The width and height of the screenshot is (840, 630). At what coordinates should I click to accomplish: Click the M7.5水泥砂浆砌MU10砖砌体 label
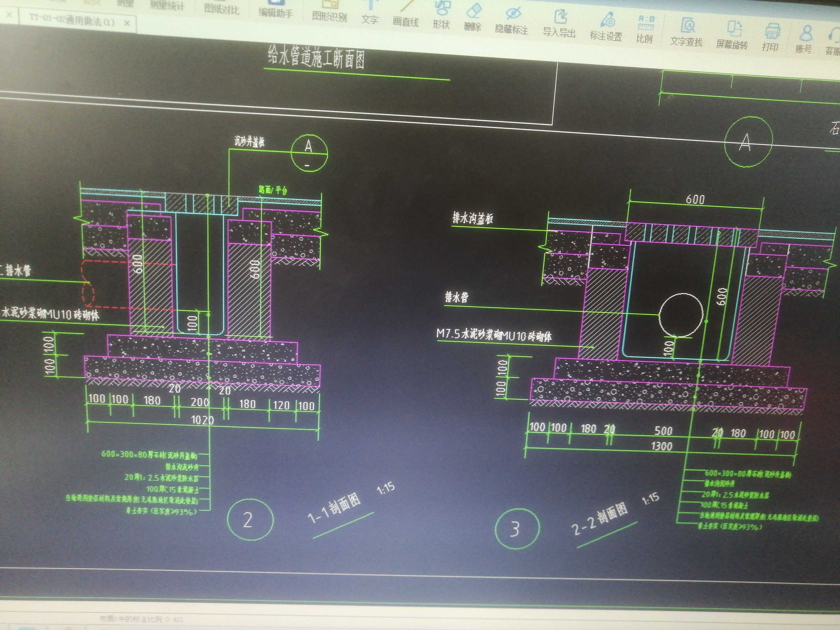click(x=494, y=335)
